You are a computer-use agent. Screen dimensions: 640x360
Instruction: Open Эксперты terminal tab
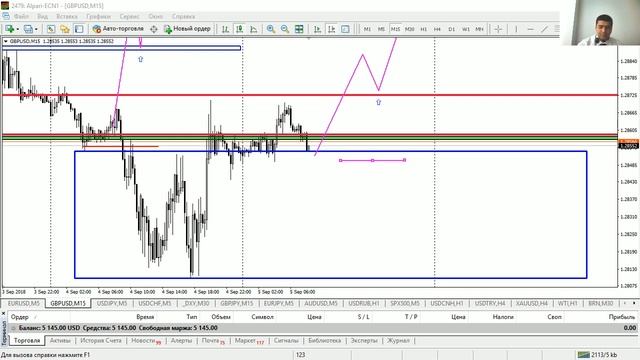tap(364, 340)
